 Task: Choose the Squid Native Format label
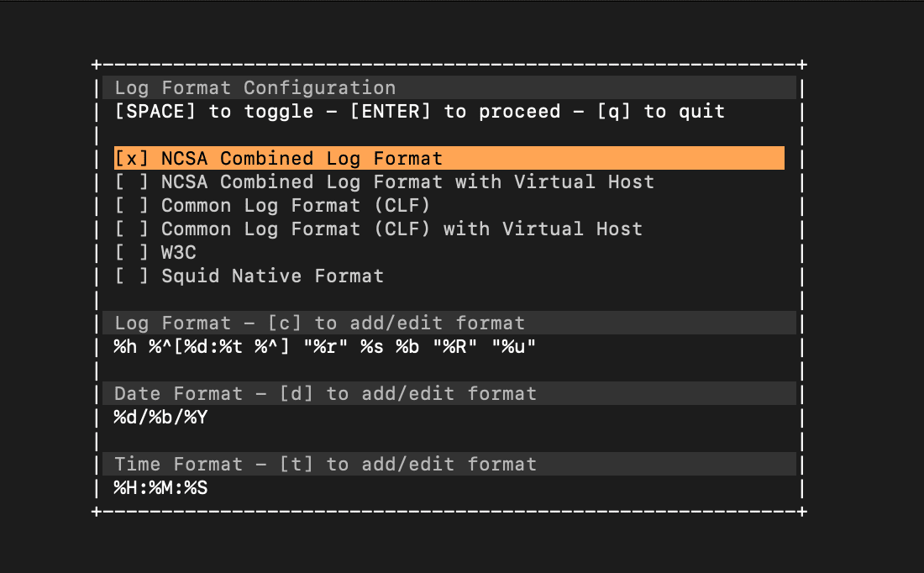tap(273, 276)
